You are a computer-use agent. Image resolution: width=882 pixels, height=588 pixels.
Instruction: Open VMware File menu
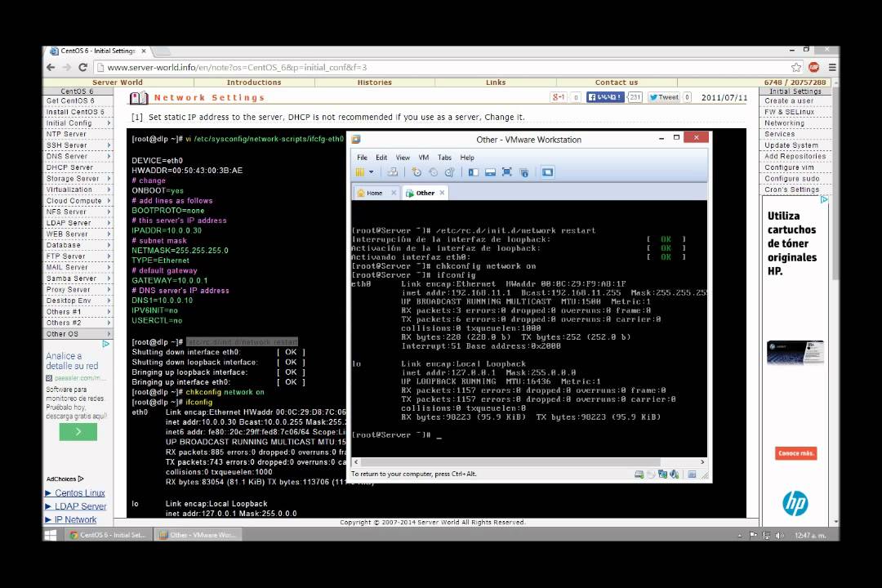(363, 158)
